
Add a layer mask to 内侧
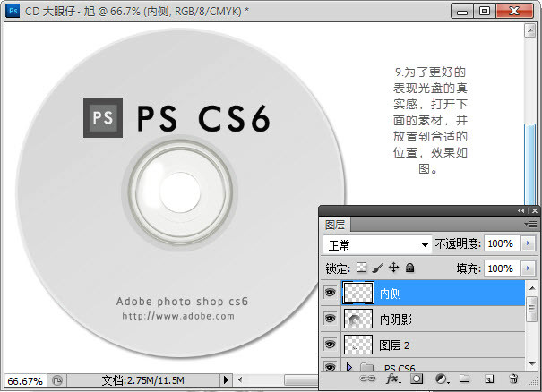point(417,379)
